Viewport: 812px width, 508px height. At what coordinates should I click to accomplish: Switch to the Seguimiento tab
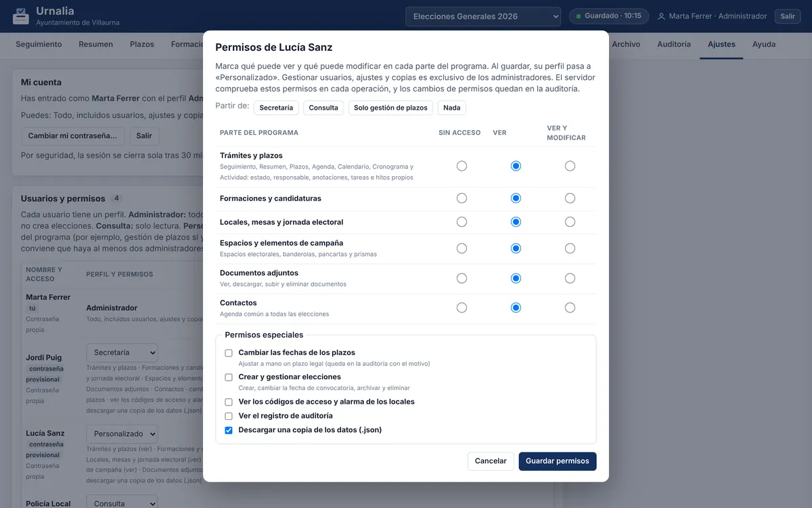(x=39, y=44)
